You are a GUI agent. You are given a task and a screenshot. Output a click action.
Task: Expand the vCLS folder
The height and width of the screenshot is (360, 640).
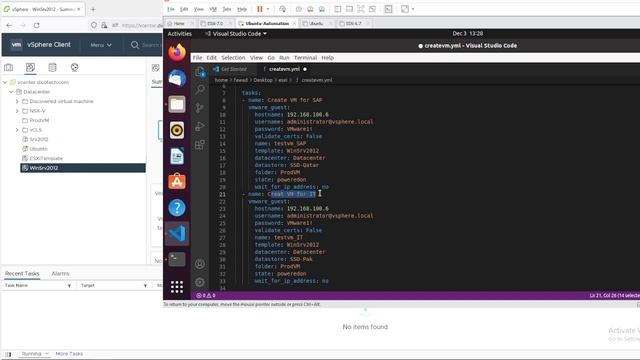[x=17, y=130]
